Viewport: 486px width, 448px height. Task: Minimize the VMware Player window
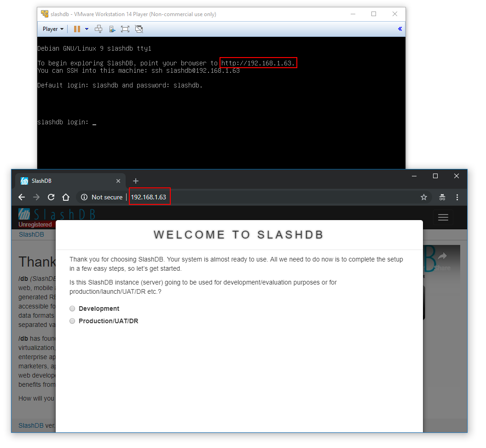[x=353, y=14]
